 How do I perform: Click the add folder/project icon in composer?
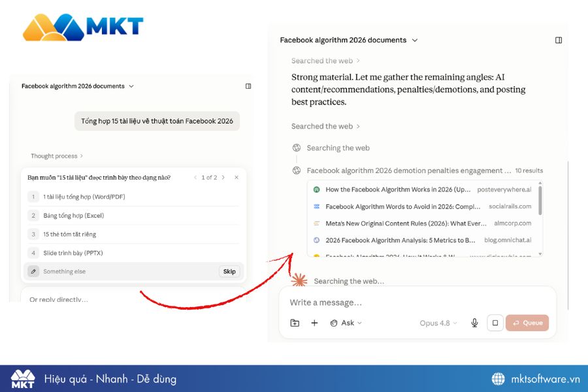point(295,323)
